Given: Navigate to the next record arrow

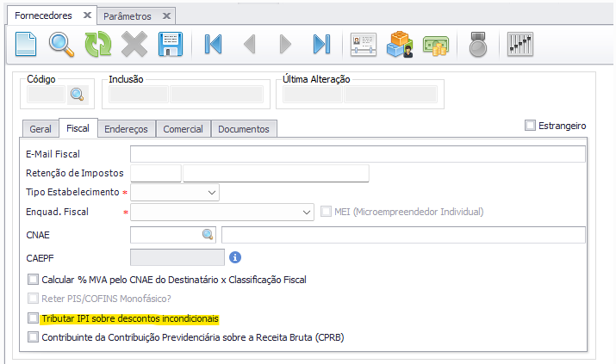Looking at the screenshot, I should 286,44.
